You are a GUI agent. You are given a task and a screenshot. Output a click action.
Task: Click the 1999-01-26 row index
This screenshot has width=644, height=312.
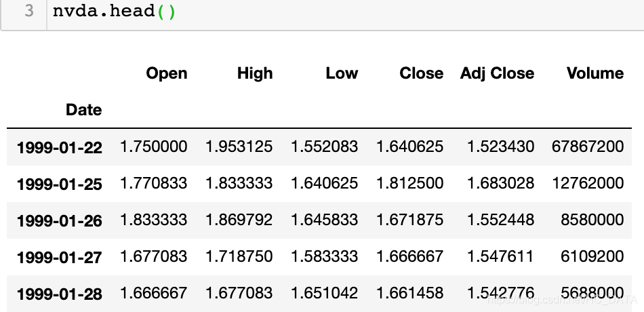click(x=60, y=220)
